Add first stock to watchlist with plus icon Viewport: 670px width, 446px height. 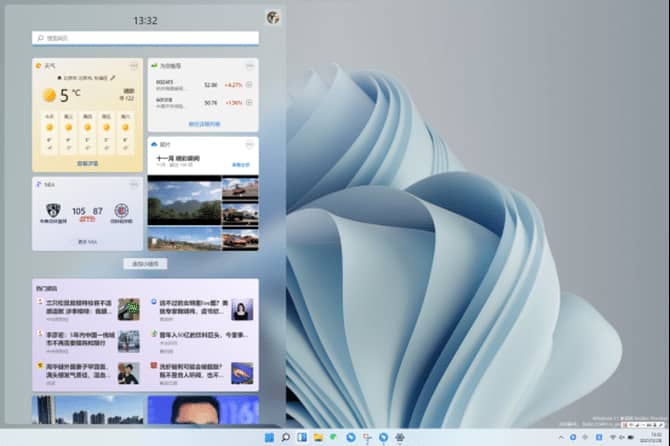(x=249, y=85)
